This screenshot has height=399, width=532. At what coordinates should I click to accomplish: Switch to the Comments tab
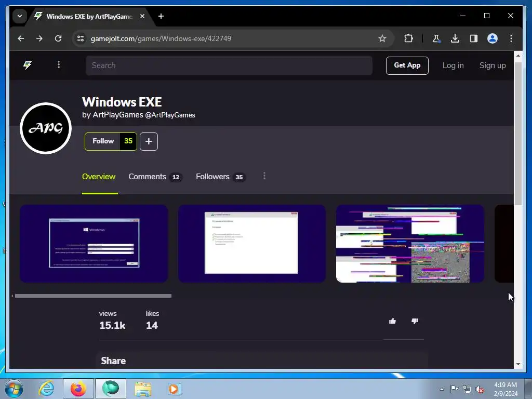coord(155,177)
